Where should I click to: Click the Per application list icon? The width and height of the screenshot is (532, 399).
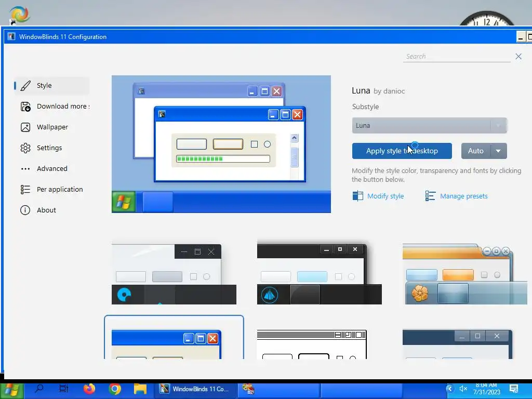tap(25, 189)
